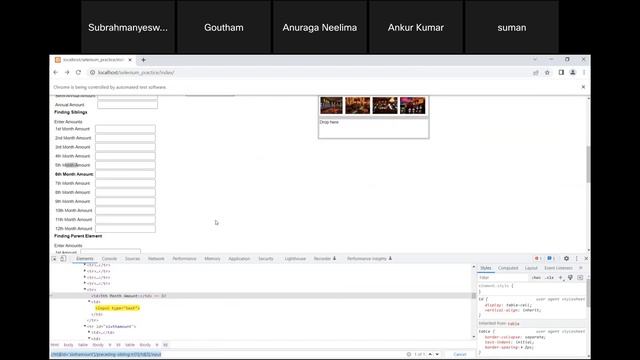640x360 pixels.
Task: Bookmark this page with the star icon
Action: point(547,73)
